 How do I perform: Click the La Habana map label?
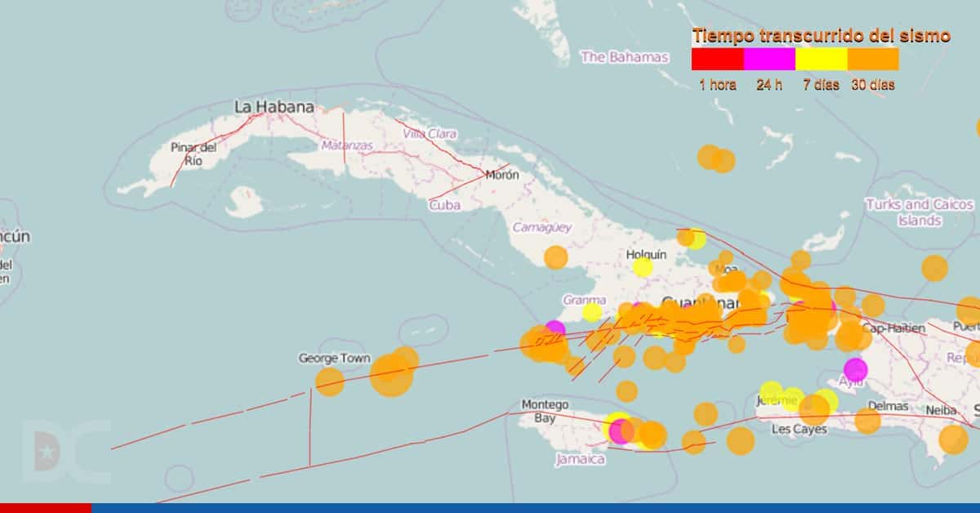click(274, 107)
